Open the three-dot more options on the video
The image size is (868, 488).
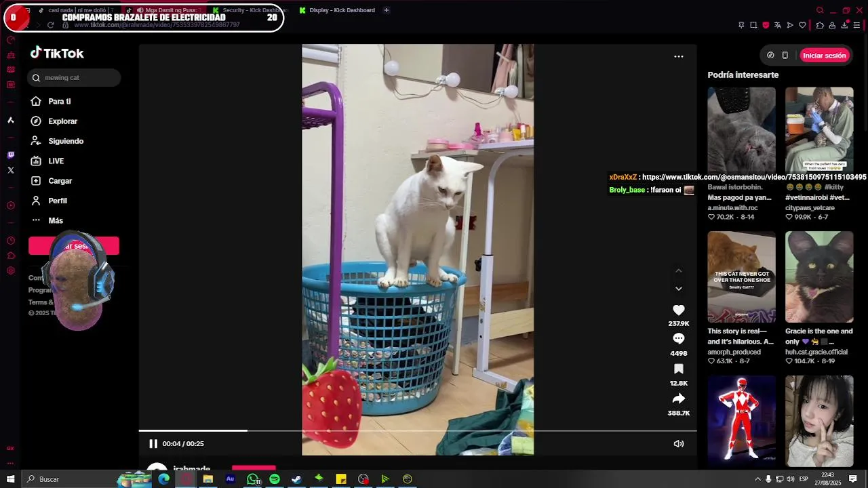[678, 56]
